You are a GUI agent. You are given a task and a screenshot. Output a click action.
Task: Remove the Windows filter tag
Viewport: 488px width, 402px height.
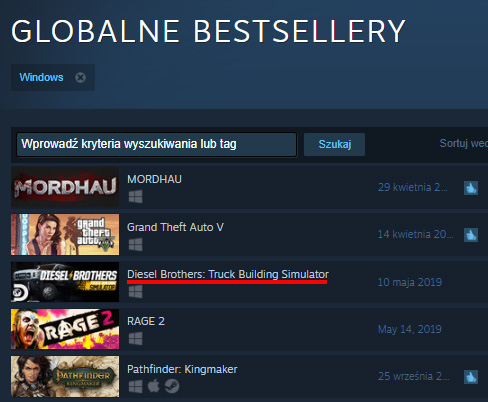click(x=80, y=77)
